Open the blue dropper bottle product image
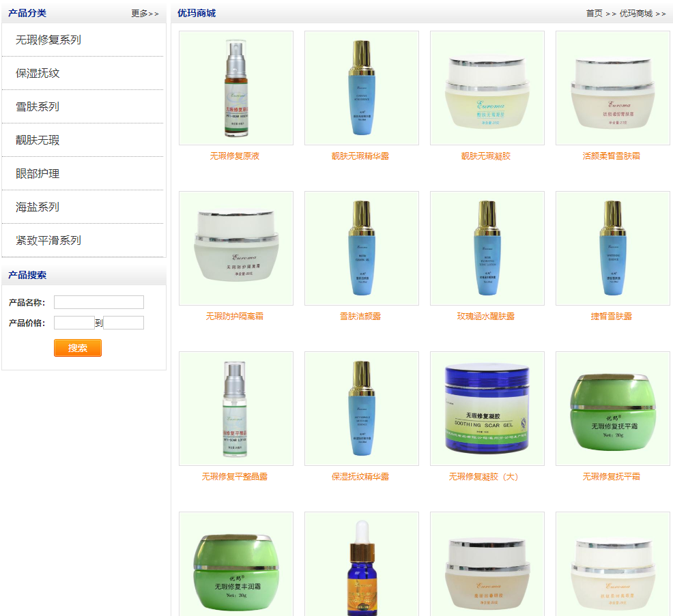Screen dimensions: 673x616 pos(362,563)
